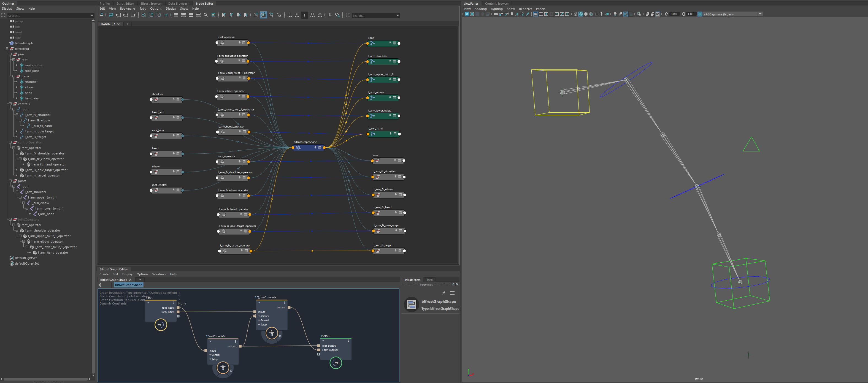
Task: Click the bifrostGraphShape breadcrumb button
Action: 128,285
